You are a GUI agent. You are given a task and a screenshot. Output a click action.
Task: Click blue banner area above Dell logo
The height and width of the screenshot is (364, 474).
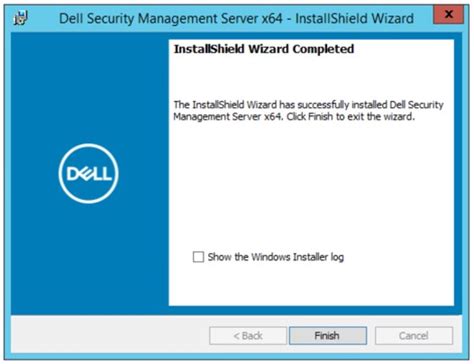(89, 88)
